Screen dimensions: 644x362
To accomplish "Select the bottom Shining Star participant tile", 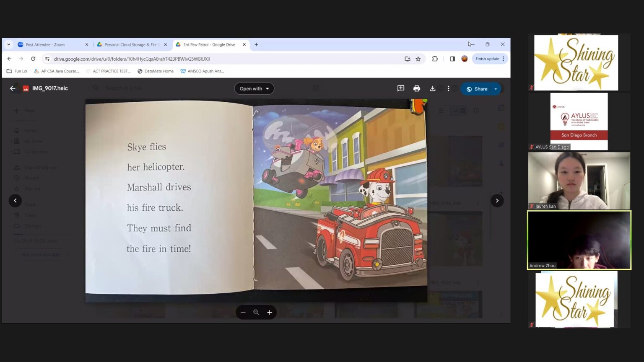I will pos(579,299).
